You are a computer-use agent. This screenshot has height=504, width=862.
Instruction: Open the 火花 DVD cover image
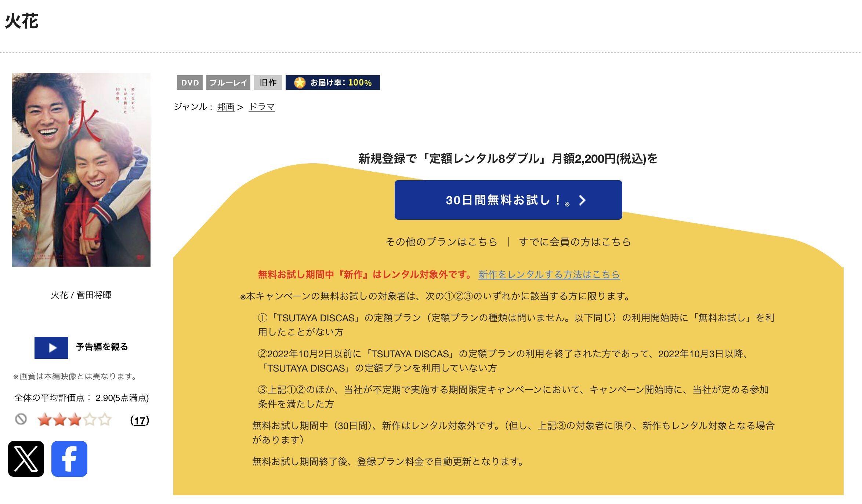pos(81,170)
